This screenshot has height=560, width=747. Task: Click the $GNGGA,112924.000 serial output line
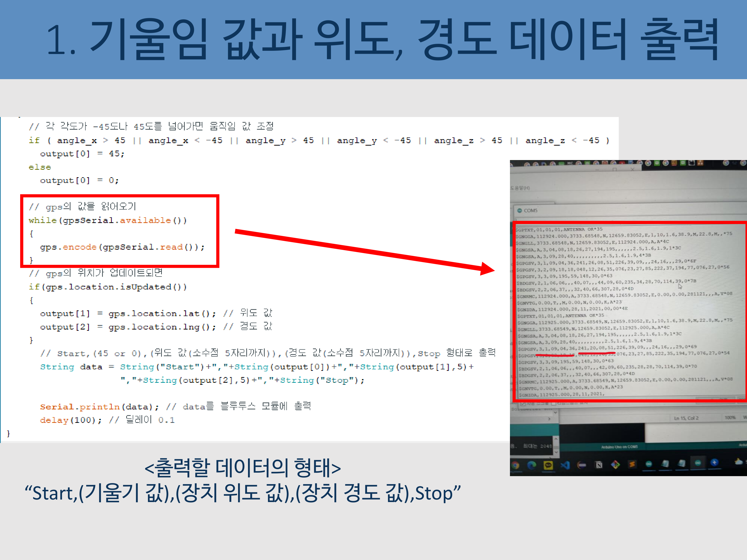tap(624, 235)
